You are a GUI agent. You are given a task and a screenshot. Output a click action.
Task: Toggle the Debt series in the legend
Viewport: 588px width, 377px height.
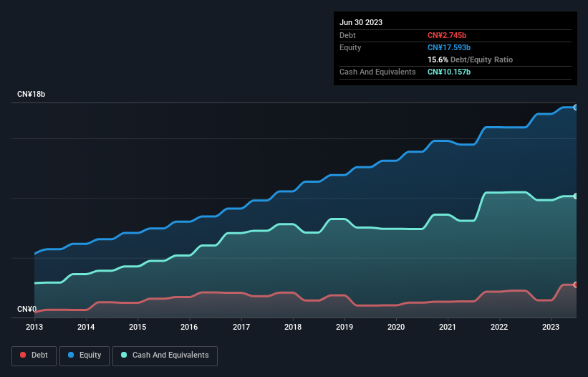coord(33,355)
